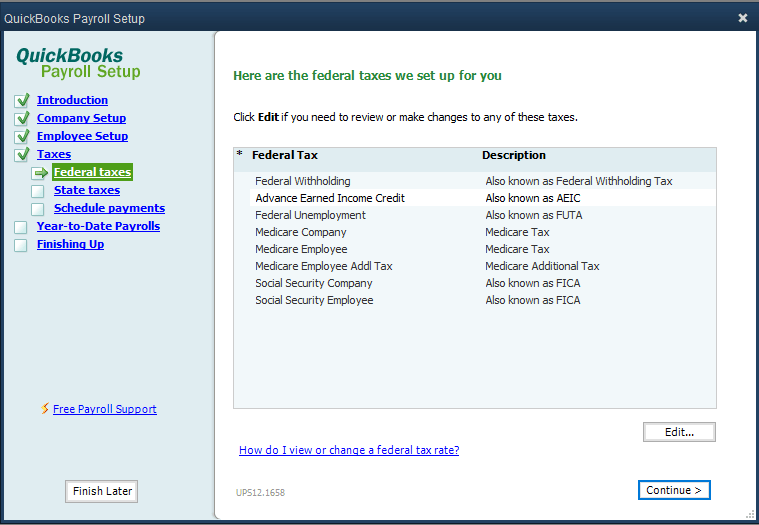The height and width of the screenshot is (525, 759).
Task: Click the Finish Later button
Action: click(x=102, y=491)
